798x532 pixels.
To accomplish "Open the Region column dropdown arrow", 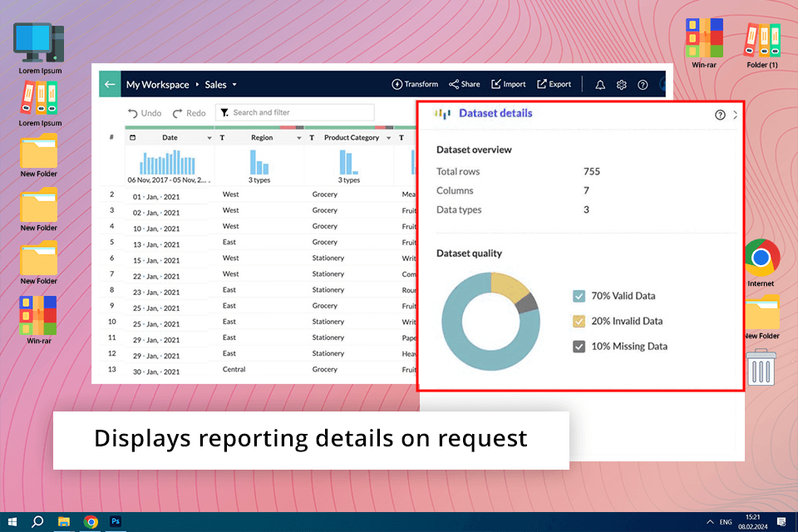I will point(298,138).
